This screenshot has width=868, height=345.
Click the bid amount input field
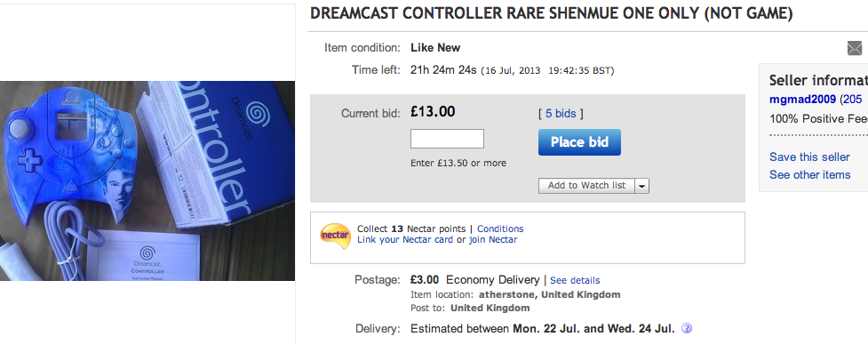[447, 139]
